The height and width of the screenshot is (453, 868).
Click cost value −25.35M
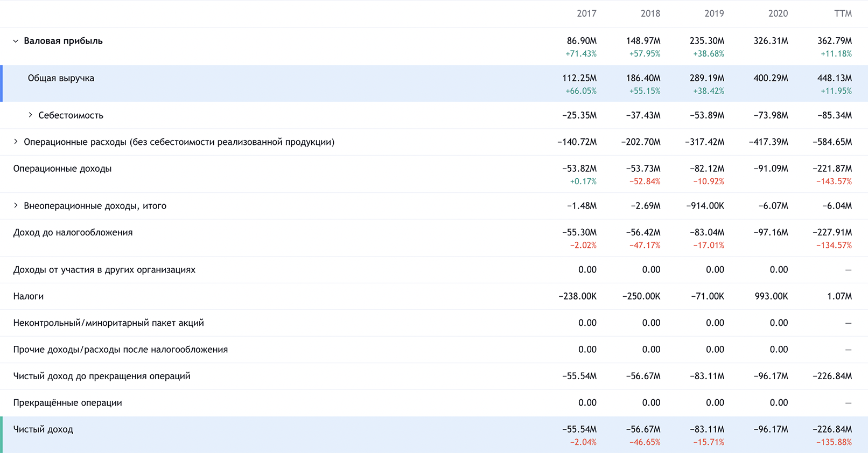[579, 115]
